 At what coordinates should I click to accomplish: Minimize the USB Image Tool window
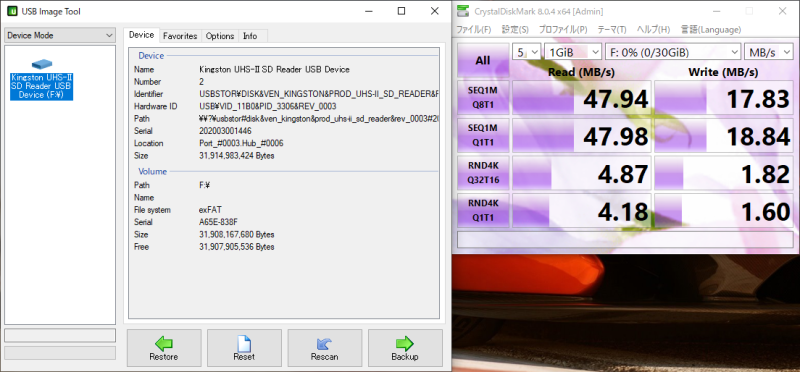click(x=369, y=11)
